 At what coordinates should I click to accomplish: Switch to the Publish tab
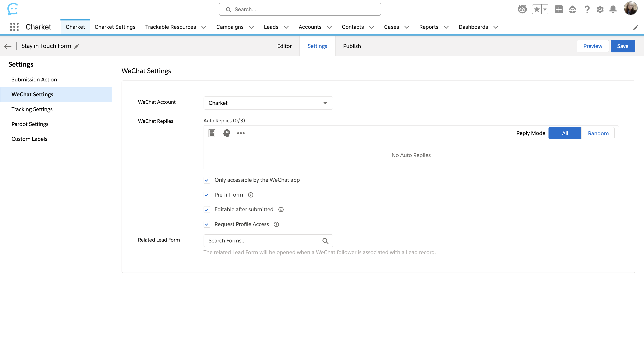[352, 46]
